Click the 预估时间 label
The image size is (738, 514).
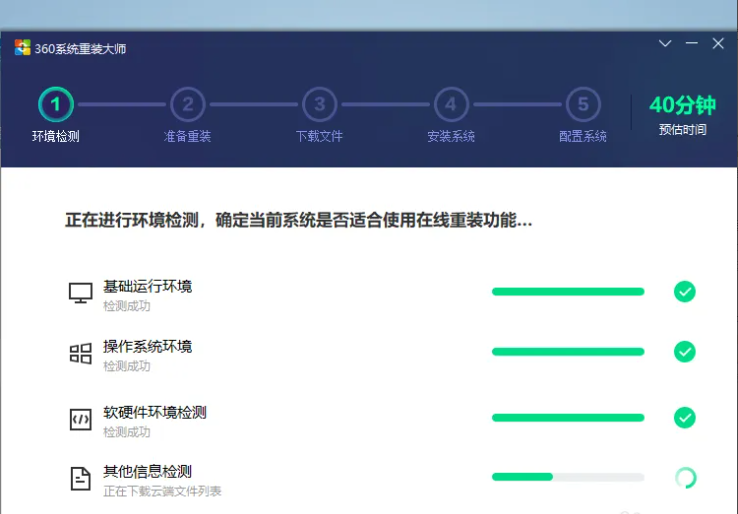(682, 129)
